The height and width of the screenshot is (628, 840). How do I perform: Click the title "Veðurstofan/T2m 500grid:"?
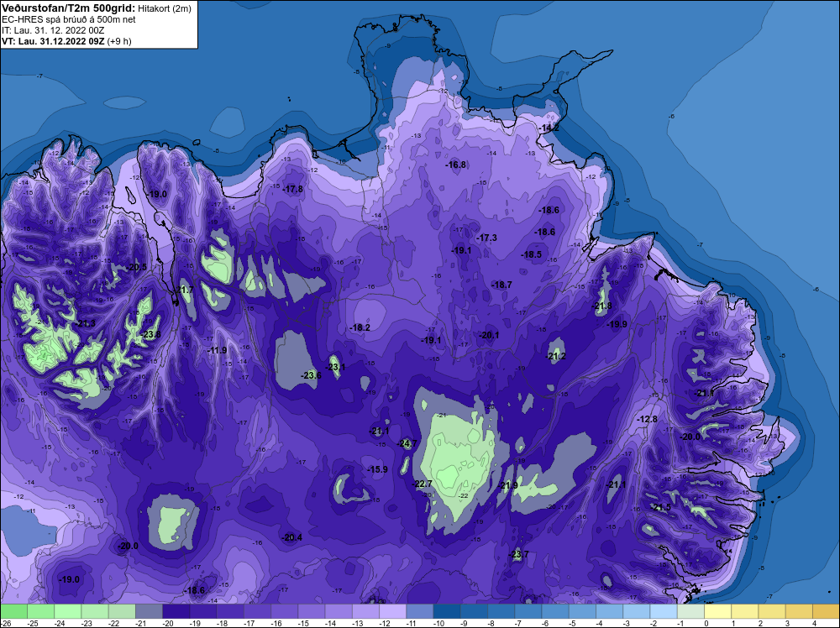click(69, 8)
